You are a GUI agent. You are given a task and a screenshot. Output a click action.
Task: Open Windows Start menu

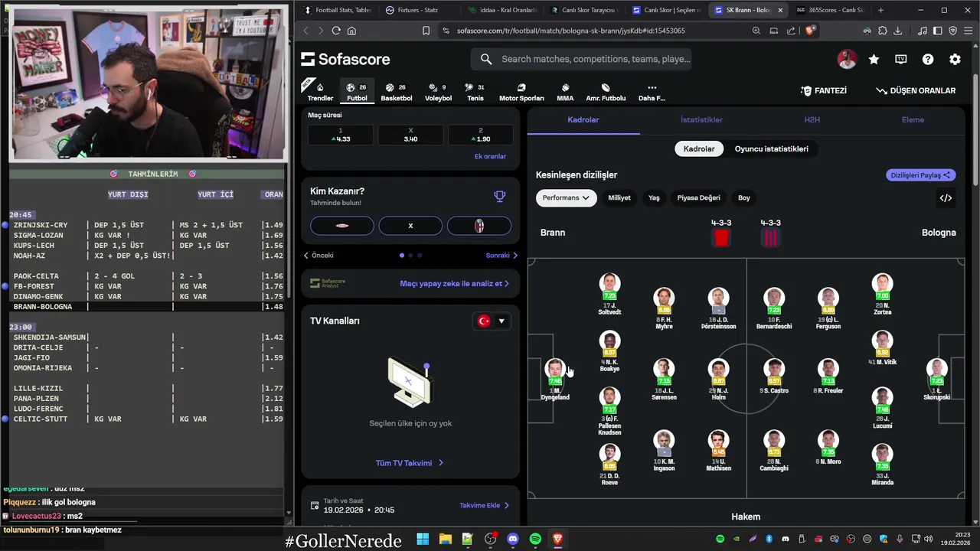(423, 539)
